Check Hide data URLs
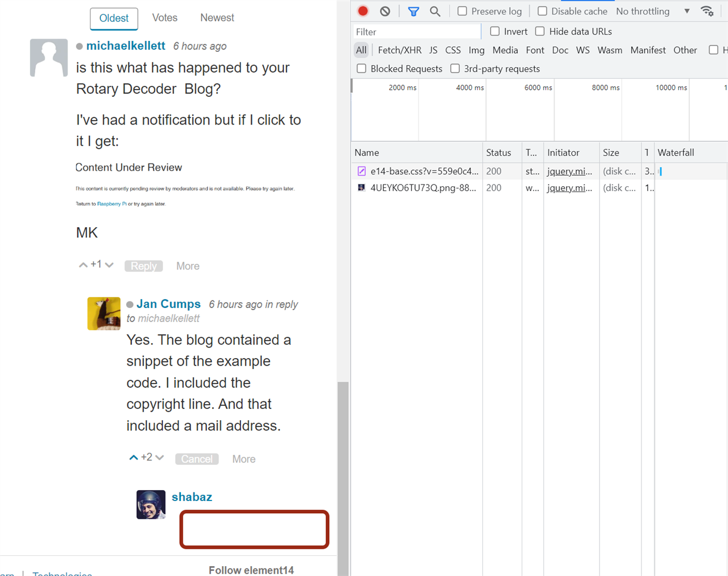The image size is (728, 576). [540, 31]
